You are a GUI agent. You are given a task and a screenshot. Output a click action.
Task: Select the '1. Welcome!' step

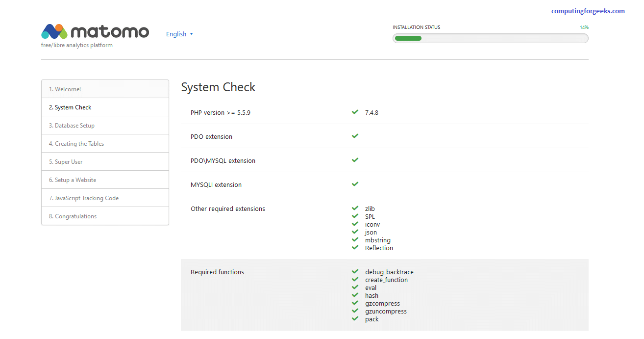click(x=105, y=89)
